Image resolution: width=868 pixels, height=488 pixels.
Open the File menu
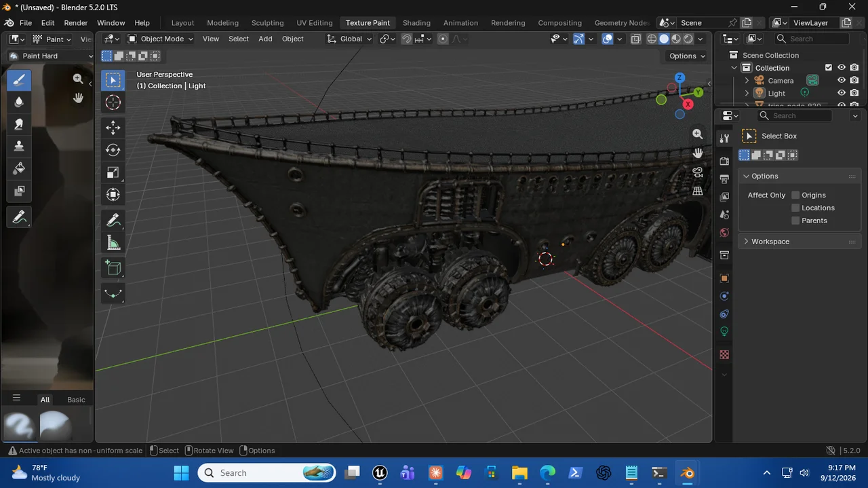point(26,22)
